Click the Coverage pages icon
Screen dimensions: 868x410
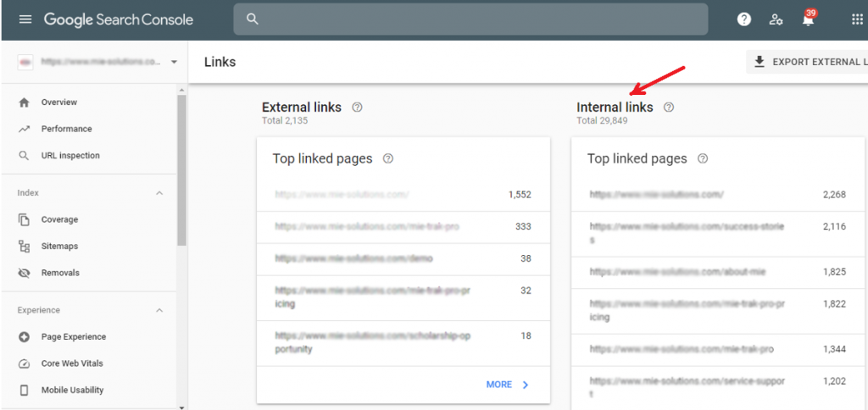(x=24, y=219)
